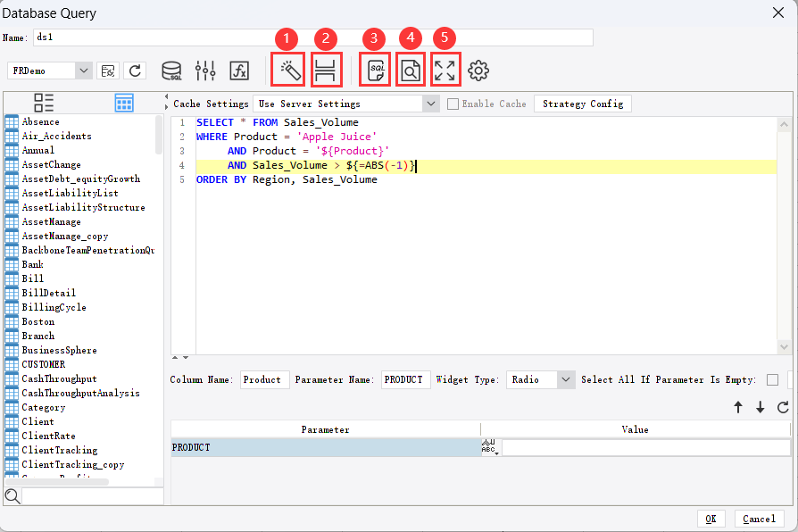Click the Parameter Name PRODUCT field
The height and width of the screenshot is (532, 798).
click(405, 379)
